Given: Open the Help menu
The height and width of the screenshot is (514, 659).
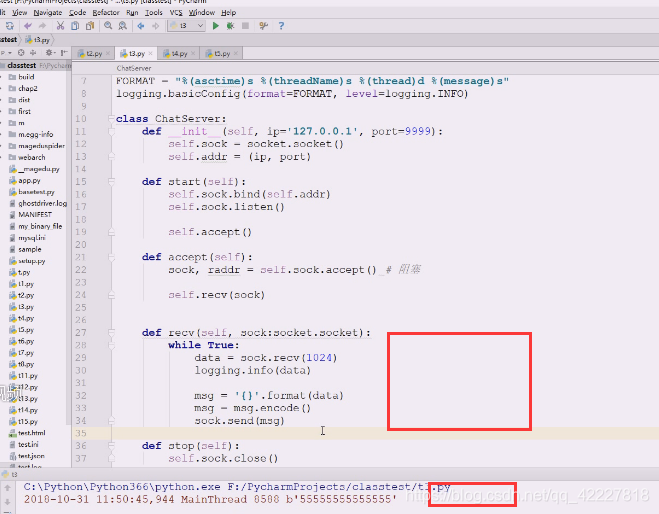Looking at the screenshot, I should (x=228, y=13).
